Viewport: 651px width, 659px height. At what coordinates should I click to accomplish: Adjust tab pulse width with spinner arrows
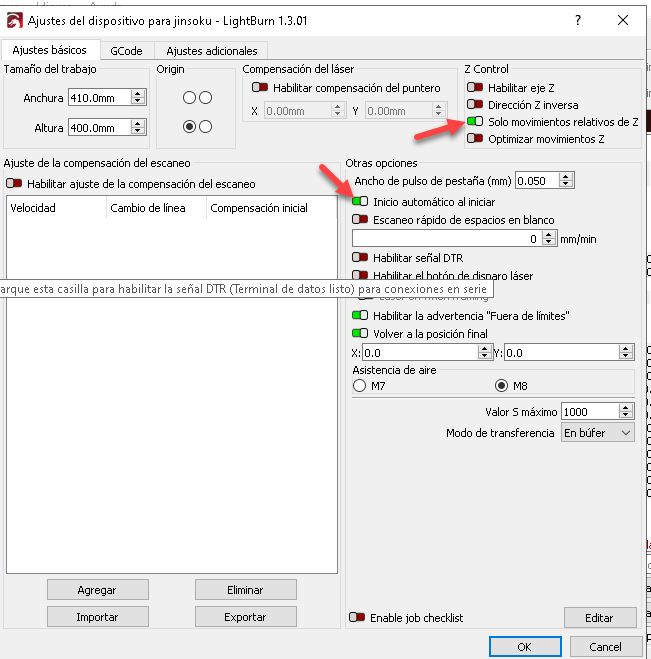tap(566, 181)
